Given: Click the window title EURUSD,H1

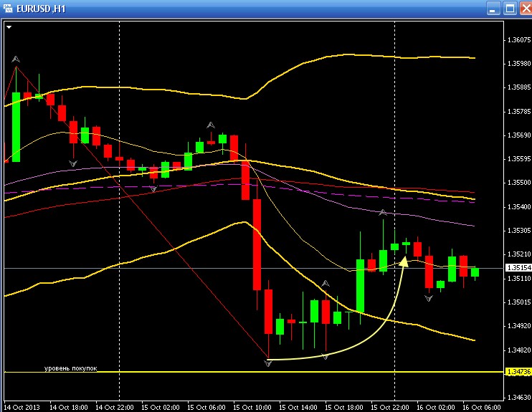Looking at the screenshot, I should click(x=41, y=9).
